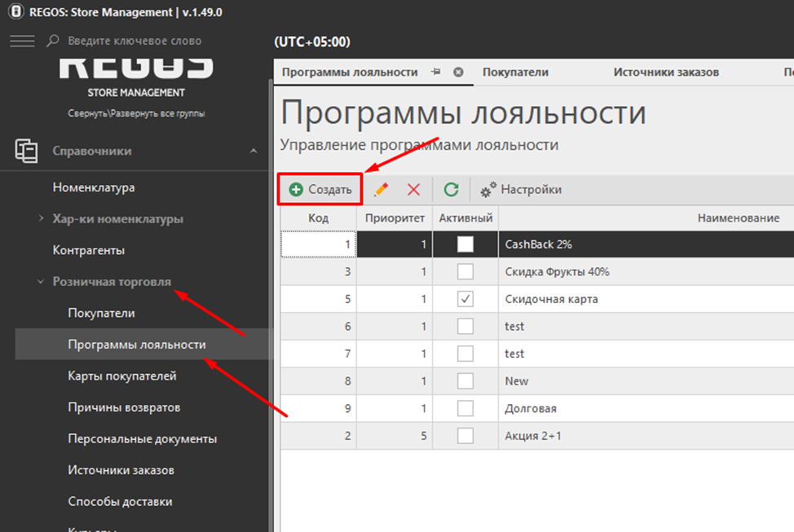Viewport: 794px width, 532px height.
Task: Click the Справочники section icon
Action: (x=26, y=152)
